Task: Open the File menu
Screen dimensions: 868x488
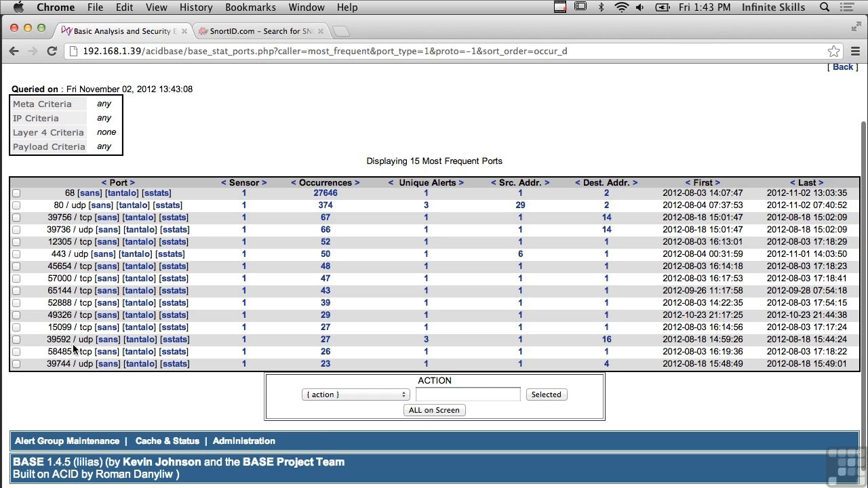Action: 95,7
